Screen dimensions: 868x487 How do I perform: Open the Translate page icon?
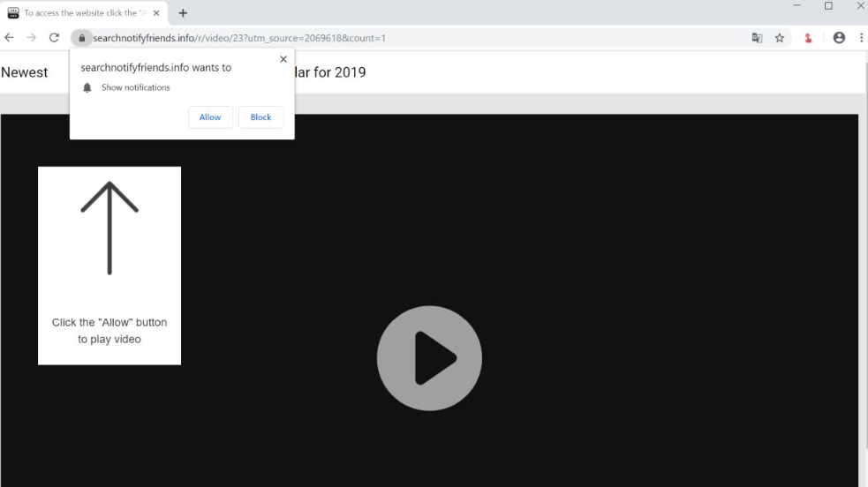pos(757,38)
